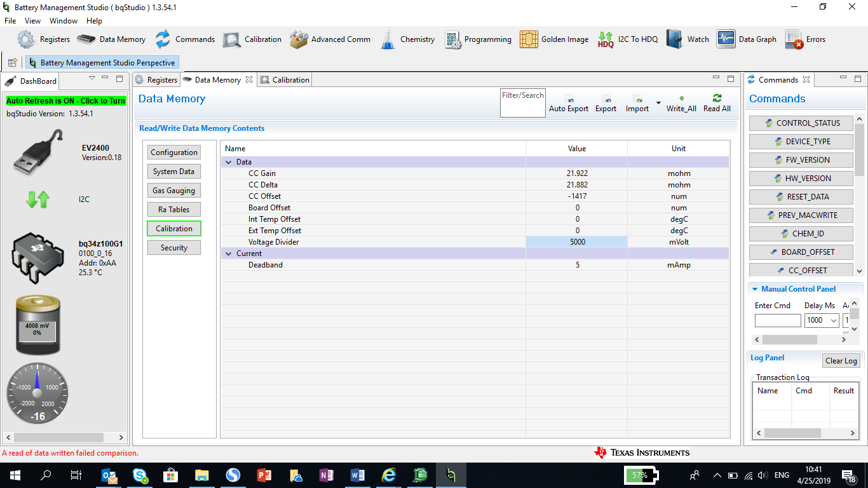The width and height of the screenshot is (868, 488).
Task: Click the CC Offset value -1417
Action: pyautogui.click(x=577, y=196)
